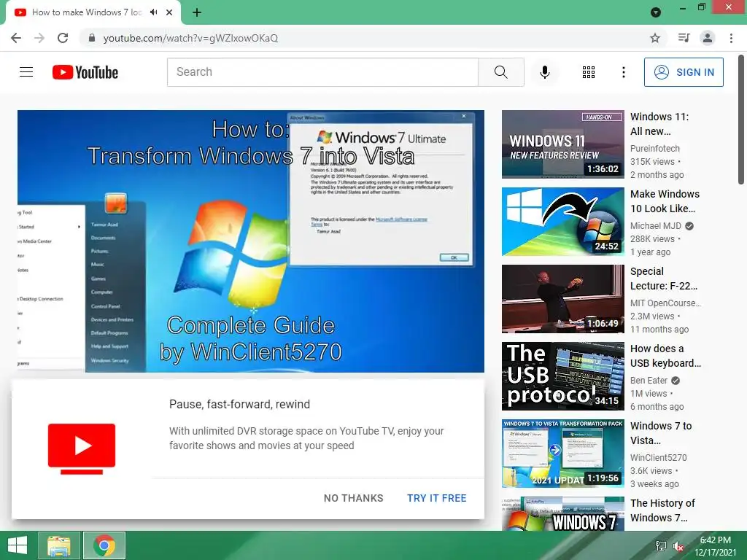Open the YouTube hamburger guide menu
The height and width of the screenshot is (560, 747).
pyautogui.click(x=26, y=72)
